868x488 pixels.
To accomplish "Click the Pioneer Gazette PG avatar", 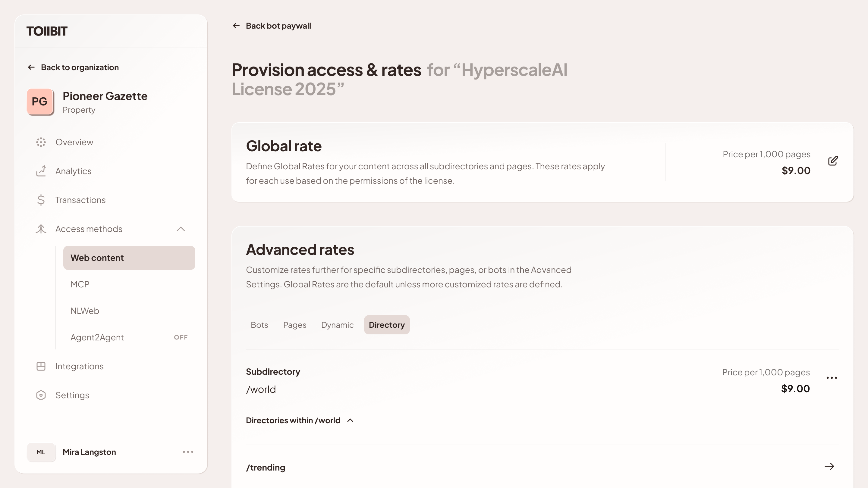I will click(x=40, y=102).
